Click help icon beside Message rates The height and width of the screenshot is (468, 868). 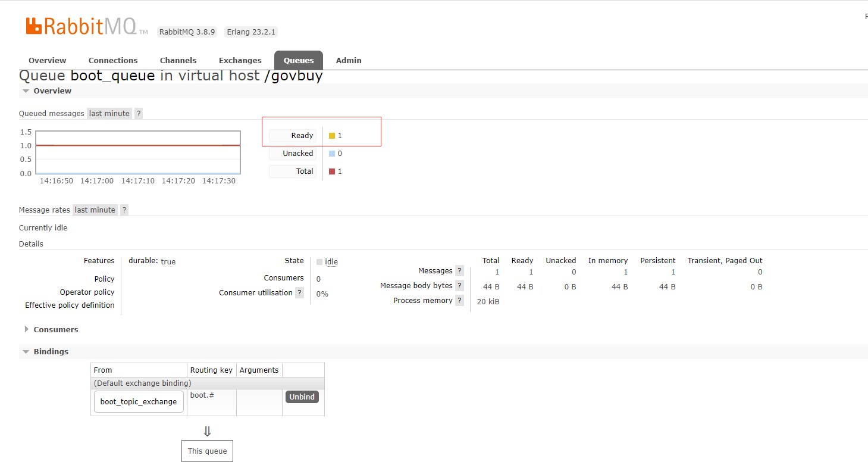(124, 210)
